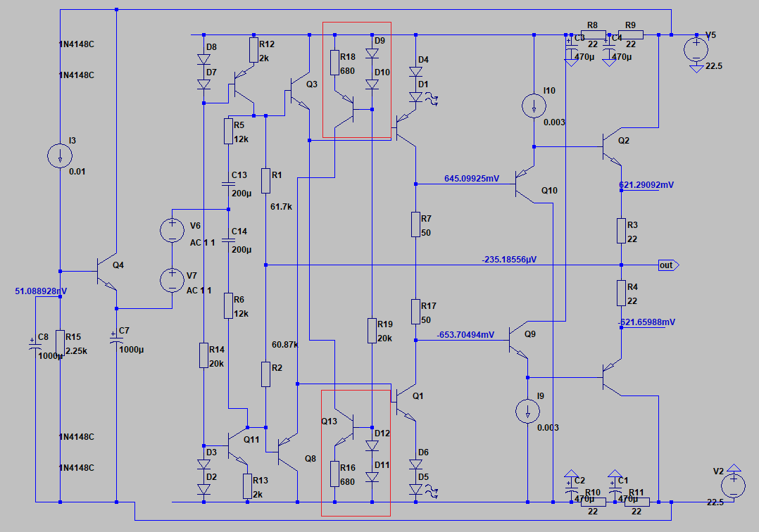
Task: Click the 645.09925mV voltage label
Action: [x=472, y=179]
